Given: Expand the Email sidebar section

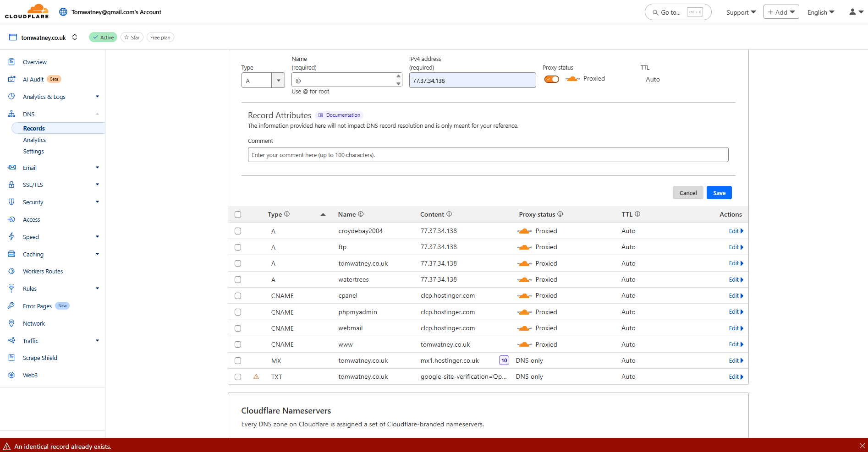Looking at the screenshot, I should tap(97, 168).
